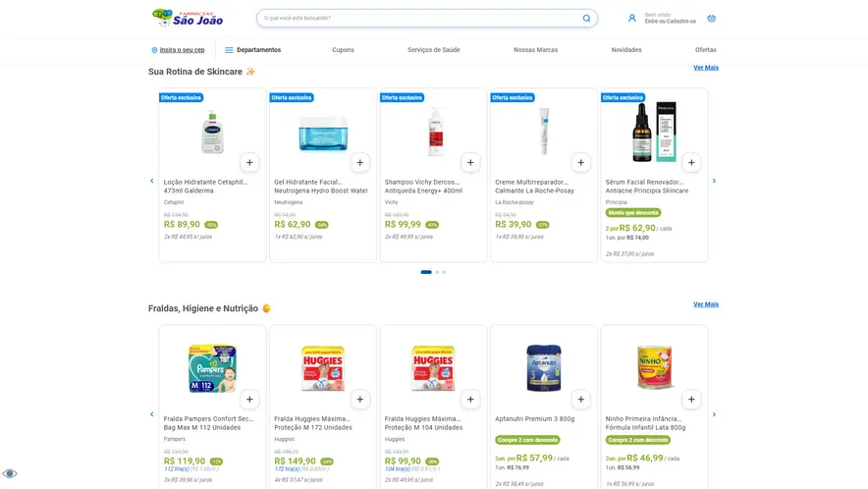
Task: Advance Skincare carousel with right arrow
Action: click(x=714, y=181)
